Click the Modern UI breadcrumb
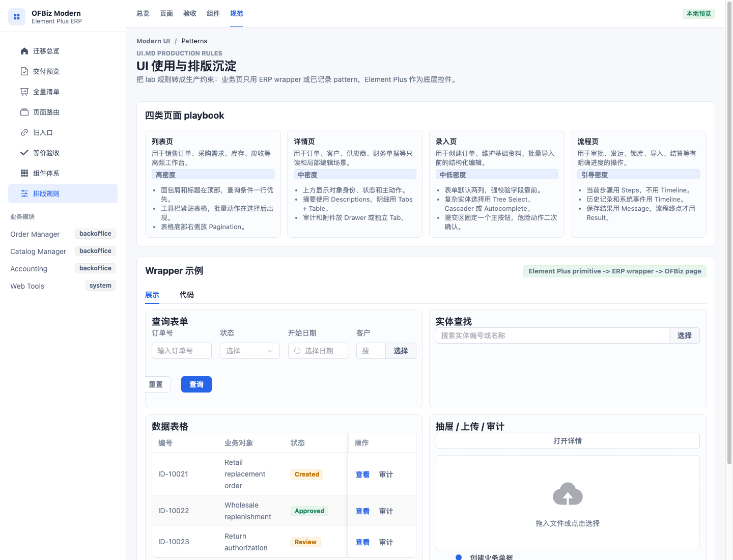Screen dimensions: 733x560 153,41
